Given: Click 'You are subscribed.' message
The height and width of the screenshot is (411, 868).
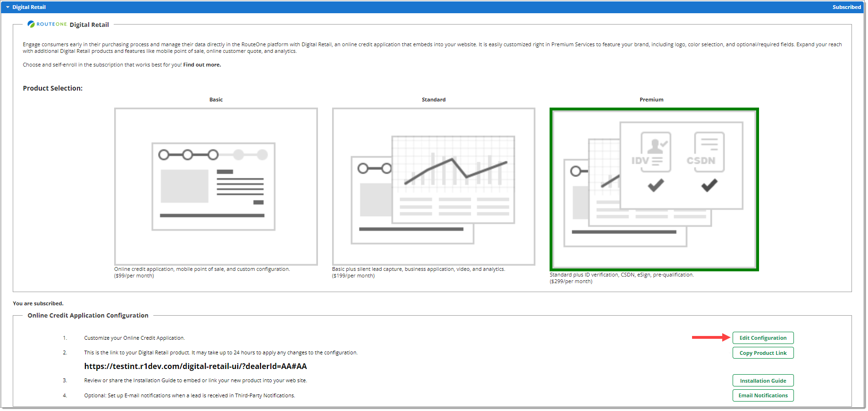Looking at the screenshot, I should click(x=38, y=303).
